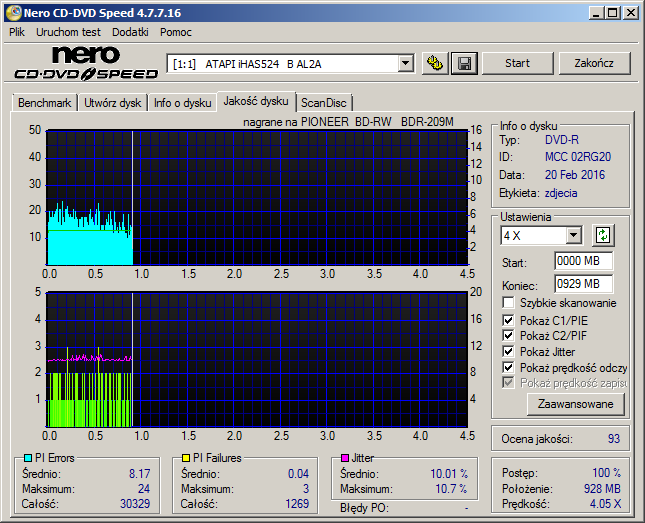Switch to the Utwórz dysk tab
Image resolution: width=645 pixels, height=523 pixels.
pos(112,103)
